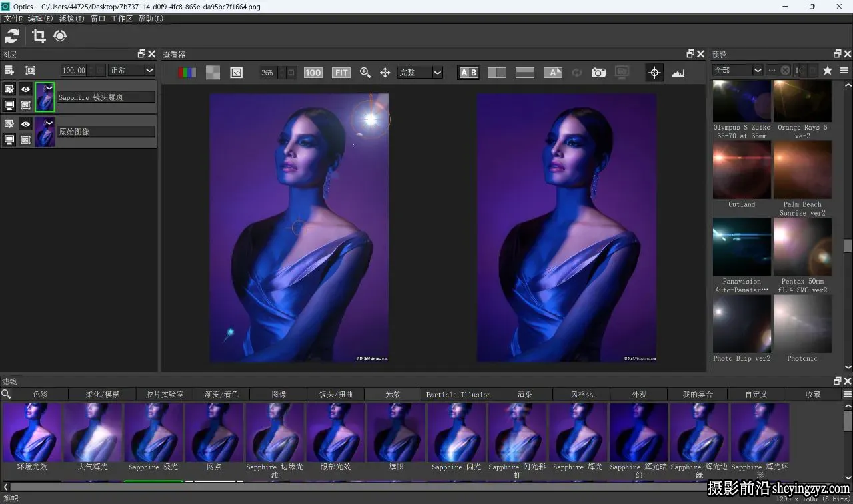Image resolution: width=853 pixels, height=504 pixels.
Task: Take a snapshot with camera icon
Action: click(599, 73)
